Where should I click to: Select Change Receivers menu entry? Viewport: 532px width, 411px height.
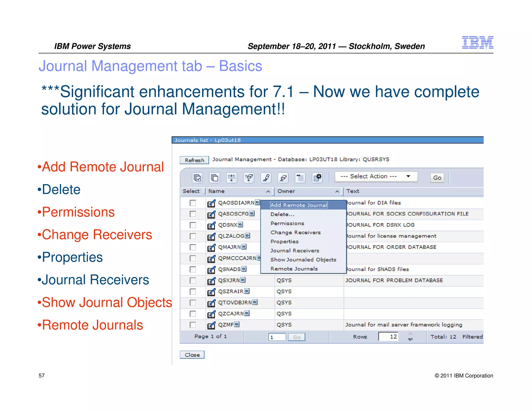click(x=303, y=233)
